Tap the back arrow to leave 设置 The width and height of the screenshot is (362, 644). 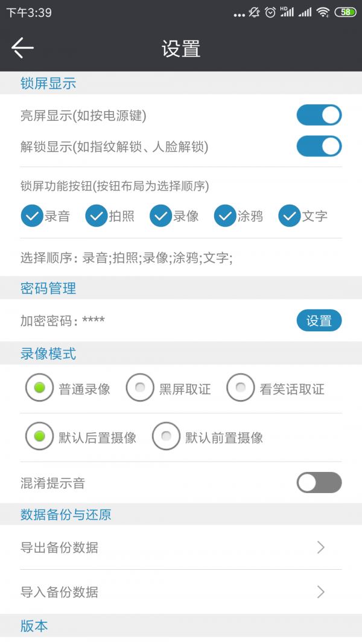coord(23,47)
